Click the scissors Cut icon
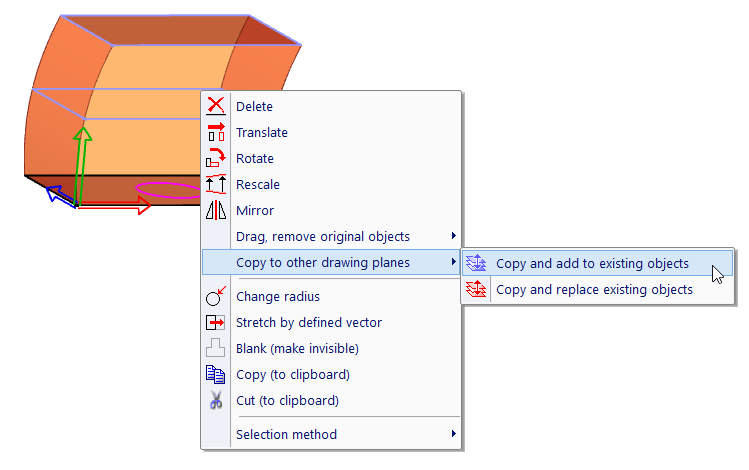The height and width of the screenshot is (470, 749). [x=216, y=401]
